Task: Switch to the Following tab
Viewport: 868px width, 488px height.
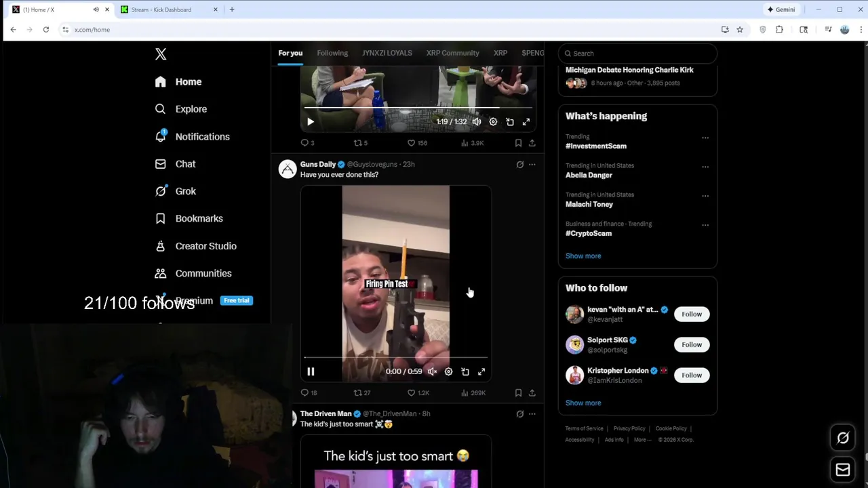Action: (x=332, y=53)
